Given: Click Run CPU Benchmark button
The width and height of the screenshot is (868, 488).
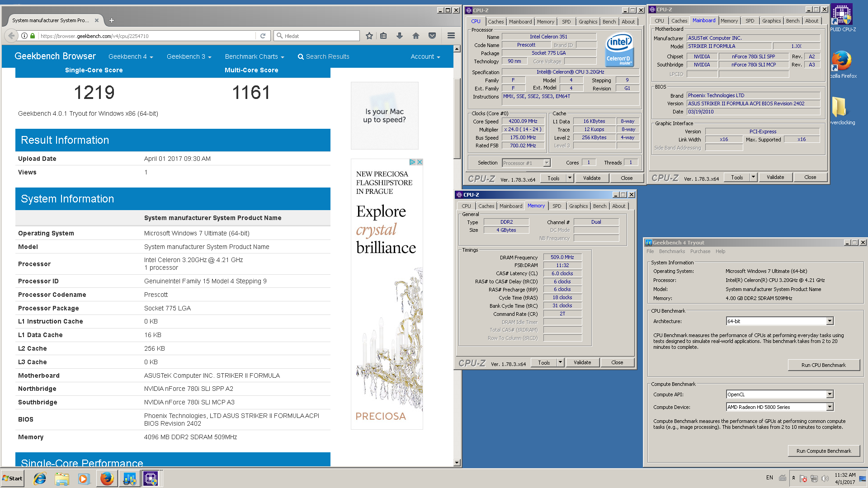Looking at the screenshot, I should pos(823,365).
